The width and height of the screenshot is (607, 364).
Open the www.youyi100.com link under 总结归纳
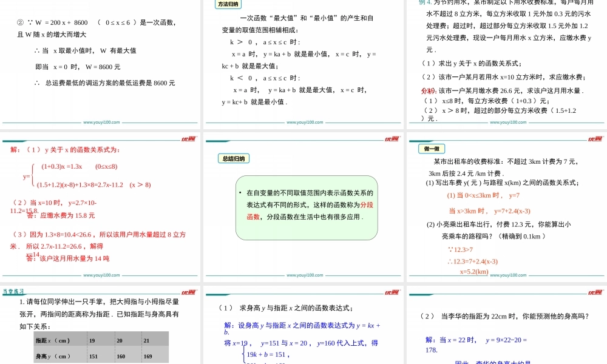click(x=303, y=274)
